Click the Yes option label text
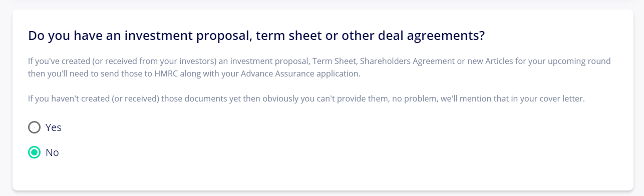 click(x=53, y=127)
